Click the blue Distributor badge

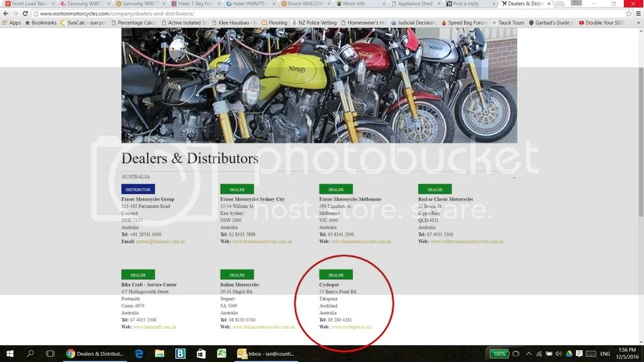tap(138, 189)
